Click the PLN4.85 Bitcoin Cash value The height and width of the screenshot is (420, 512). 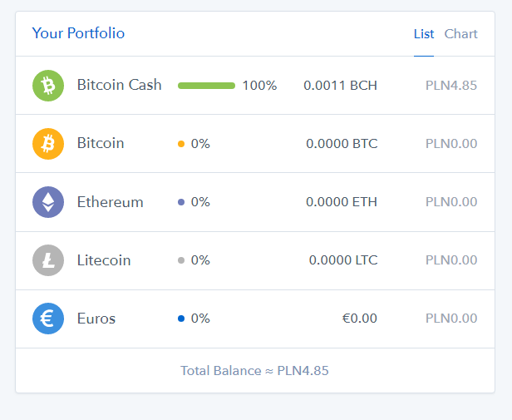(451, 86)
